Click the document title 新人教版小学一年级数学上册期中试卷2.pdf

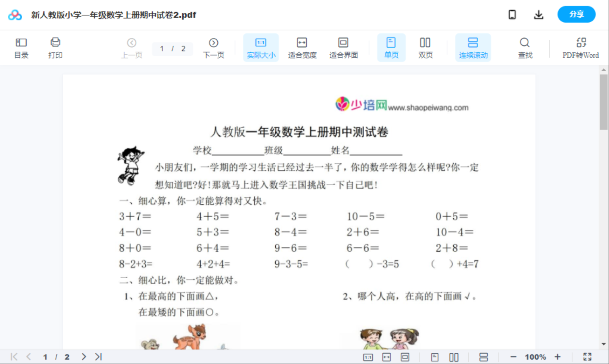coord(112,14)
